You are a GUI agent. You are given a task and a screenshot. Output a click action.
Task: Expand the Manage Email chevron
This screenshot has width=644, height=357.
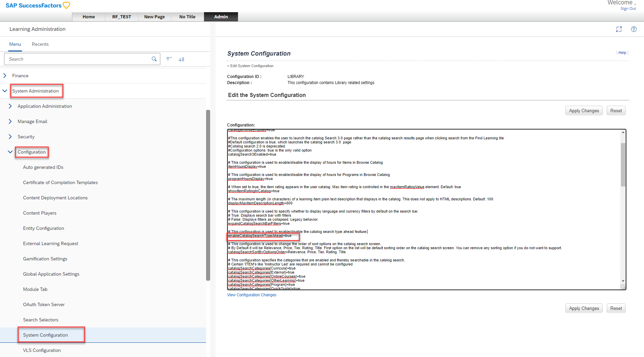10,121
